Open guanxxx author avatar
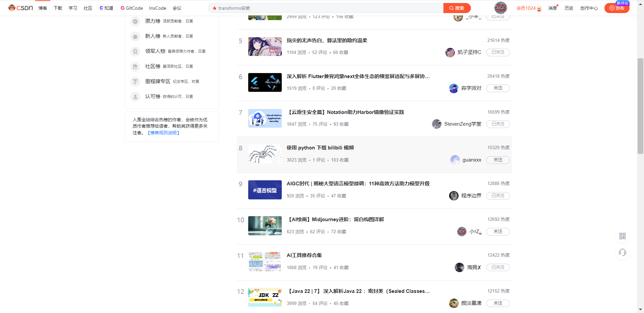The image size is (644, 313). point(455,160)
